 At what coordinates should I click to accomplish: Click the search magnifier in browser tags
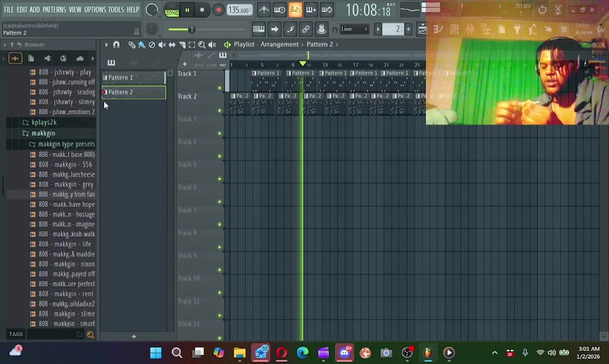pos(91,334)
